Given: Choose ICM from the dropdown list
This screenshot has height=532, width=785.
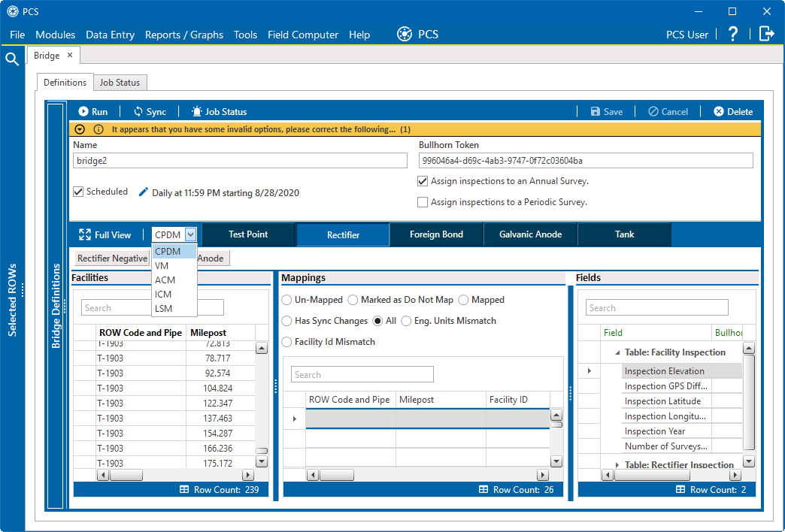Looking at the screenshot, I should click(174, 295).
